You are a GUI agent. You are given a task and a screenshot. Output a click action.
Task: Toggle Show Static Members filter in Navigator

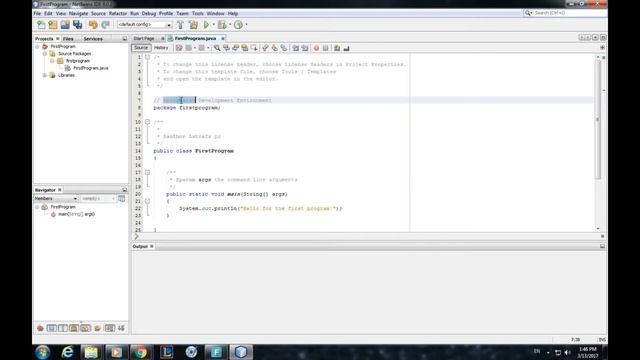pos(62,328)
